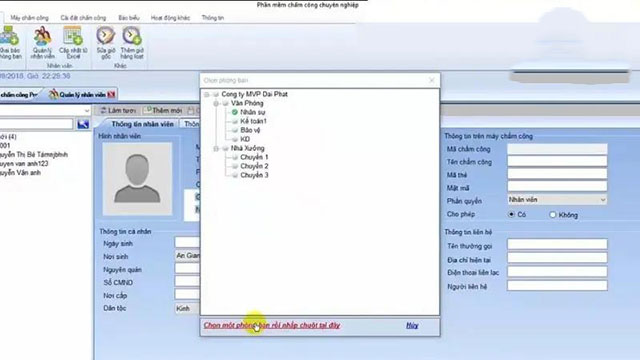Click the Hủy cancel link
Viewport: 640px width, 360px height.
(x=412, y=325)
